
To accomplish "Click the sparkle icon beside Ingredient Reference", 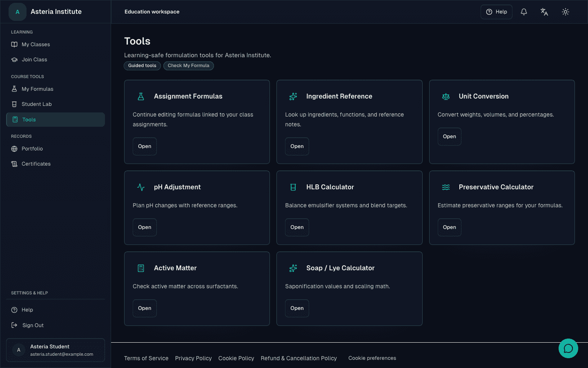I will tap(293, 96).
